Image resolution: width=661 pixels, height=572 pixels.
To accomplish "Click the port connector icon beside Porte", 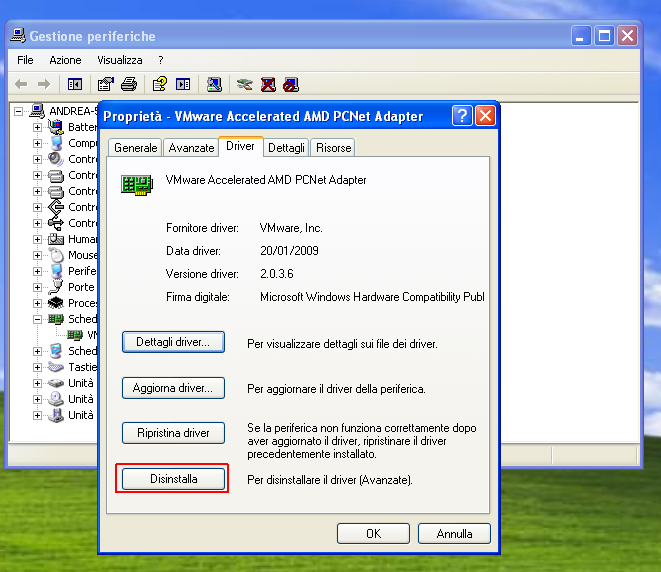I will (x=56, y=287).
